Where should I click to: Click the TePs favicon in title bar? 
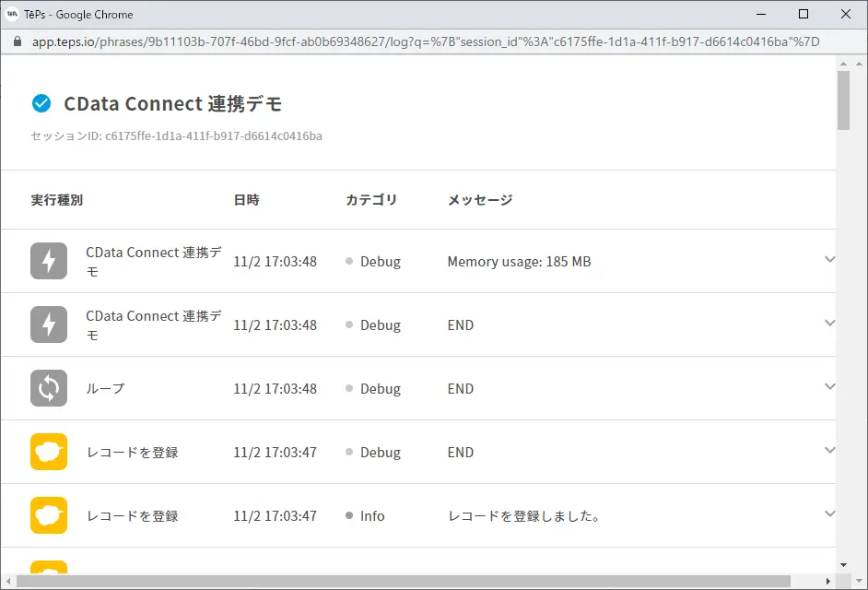pos(12,15)
